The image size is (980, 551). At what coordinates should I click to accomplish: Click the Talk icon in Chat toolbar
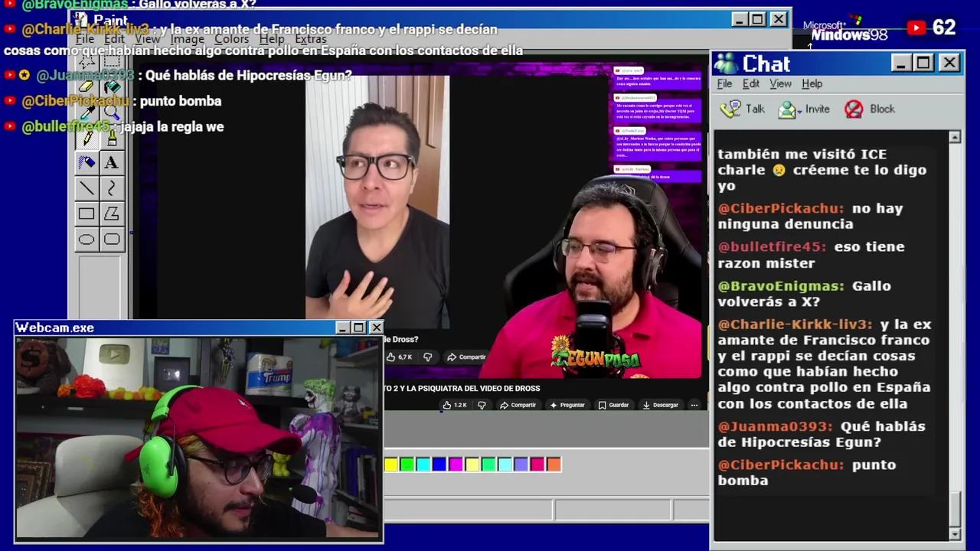click(732, 109)
